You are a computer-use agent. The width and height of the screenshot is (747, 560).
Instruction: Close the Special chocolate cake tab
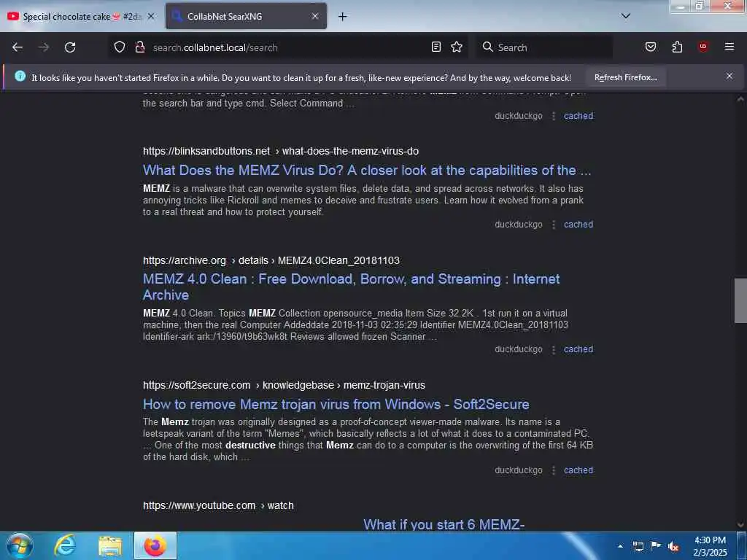click(x=151, y=16)
